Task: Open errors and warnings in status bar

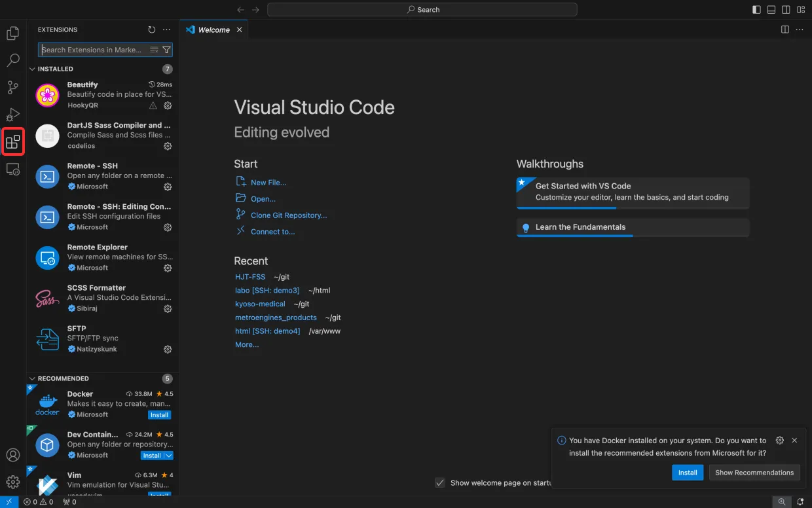Action: 38,502
